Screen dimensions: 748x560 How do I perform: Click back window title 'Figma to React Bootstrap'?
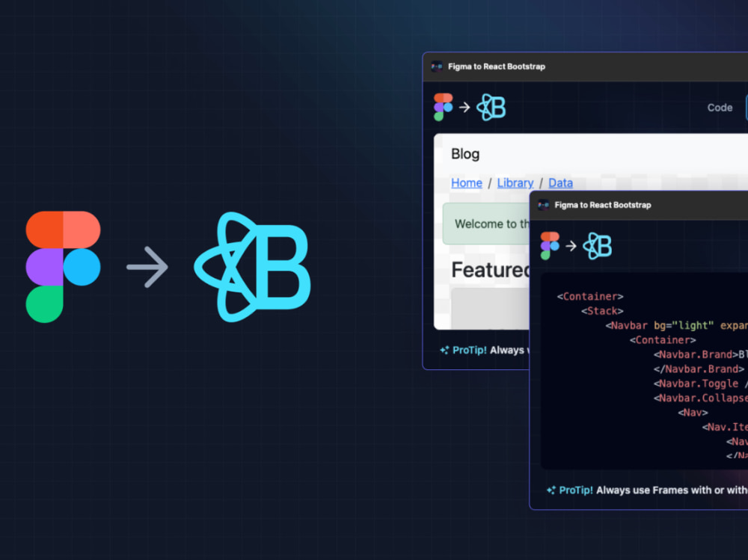pos(496,67)
